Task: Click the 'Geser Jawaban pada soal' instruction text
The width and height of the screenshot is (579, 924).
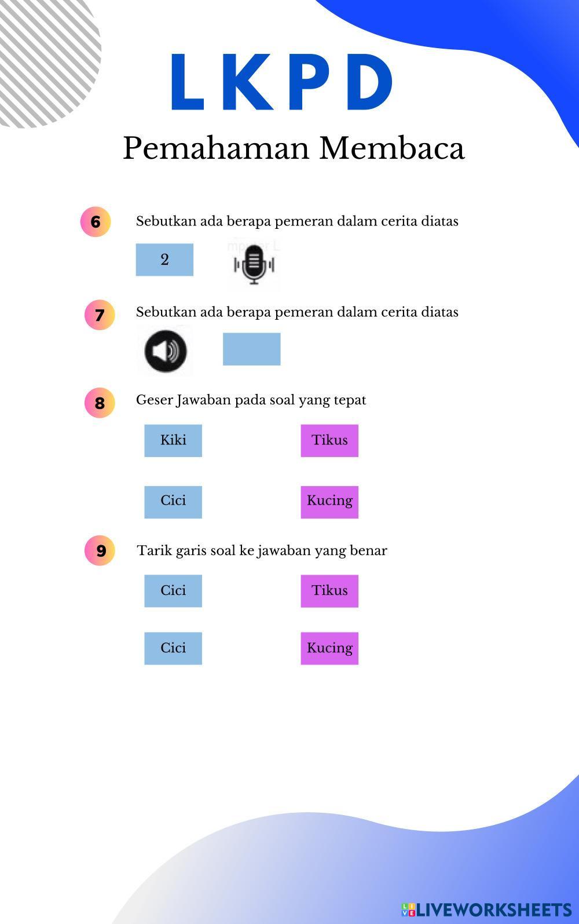Action: point(251,400)
